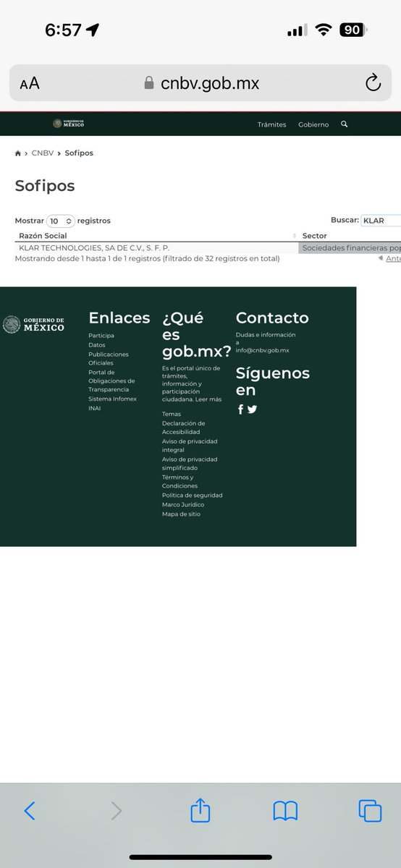Open Aviso de privacidad simplificado link
401x868 pixels.
pyautogui.click(x=190, y=464)
